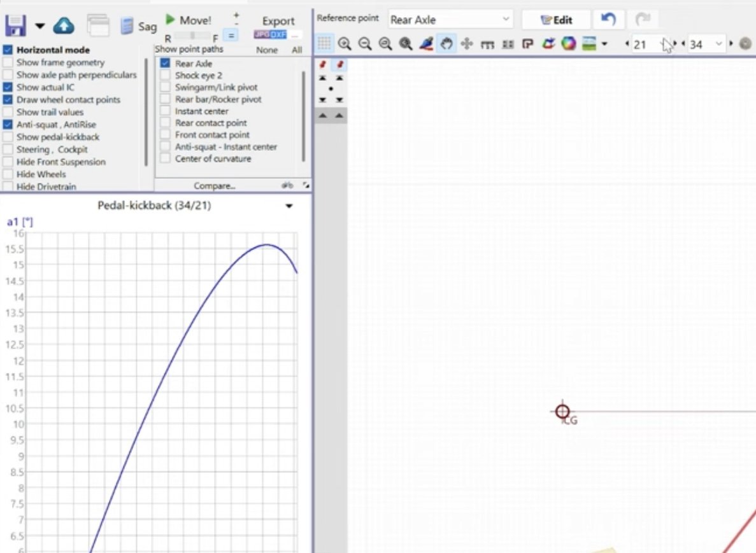Viewport: 756px width, 553px height.
Task: Click the expand arrows icon next to Compare
Action: tap(306, 185)
